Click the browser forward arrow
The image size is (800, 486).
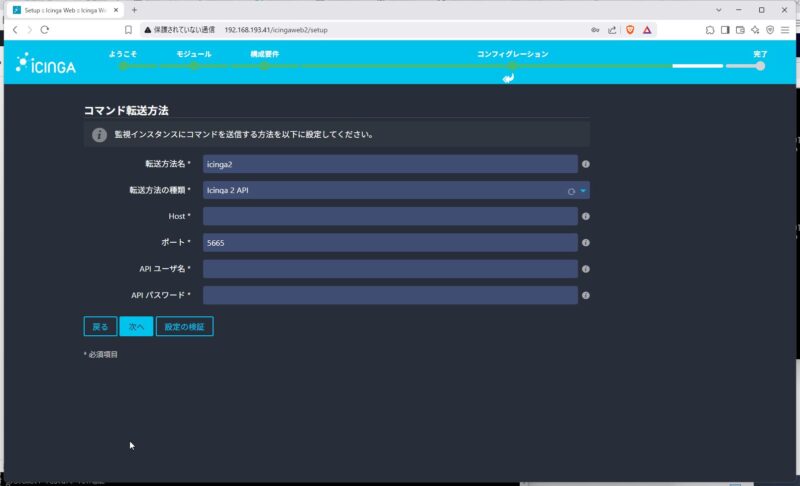click(30, 30)
